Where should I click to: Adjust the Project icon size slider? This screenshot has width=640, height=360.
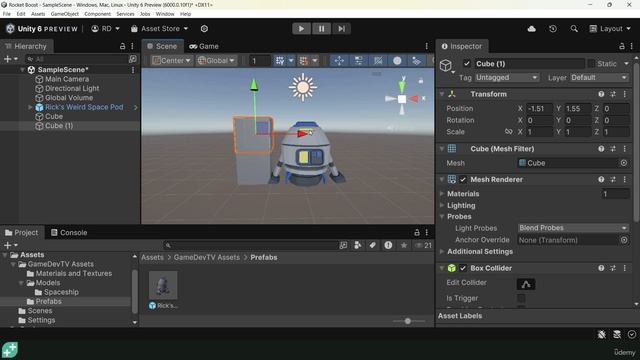click(x=408, y=321)
